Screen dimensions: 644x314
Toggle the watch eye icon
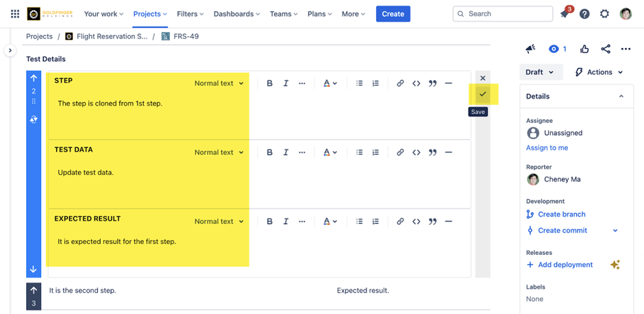click(x=554, y=49)
